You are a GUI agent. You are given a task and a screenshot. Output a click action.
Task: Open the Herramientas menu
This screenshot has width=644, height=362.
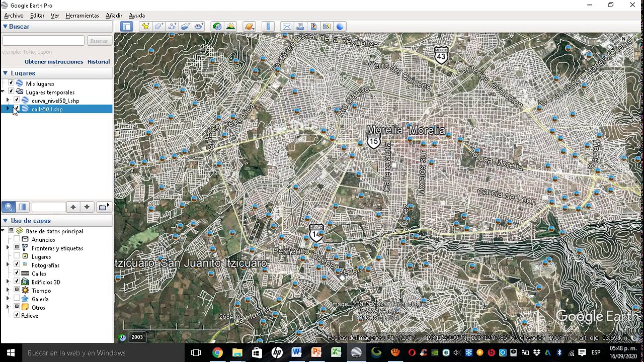82,16
